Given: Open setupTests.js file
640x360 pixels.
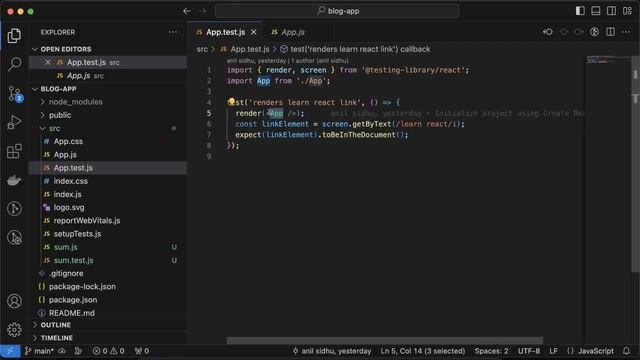Looking at the screenshot, I should click(x=108, y=234).
